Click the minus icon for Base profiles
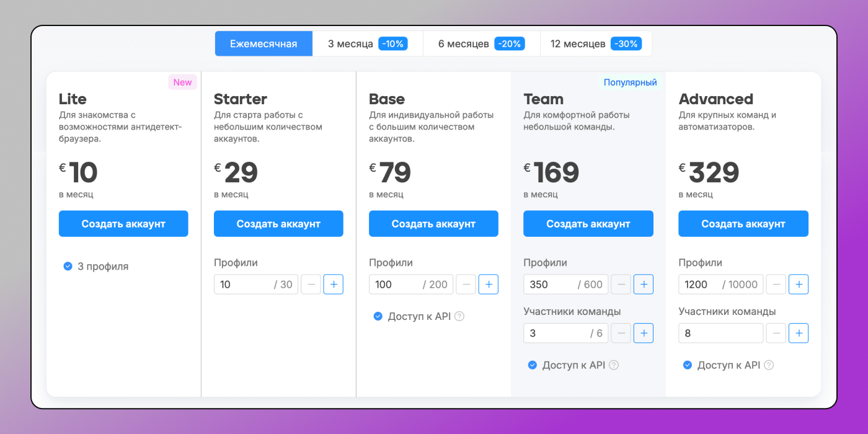 pos(466,284)
